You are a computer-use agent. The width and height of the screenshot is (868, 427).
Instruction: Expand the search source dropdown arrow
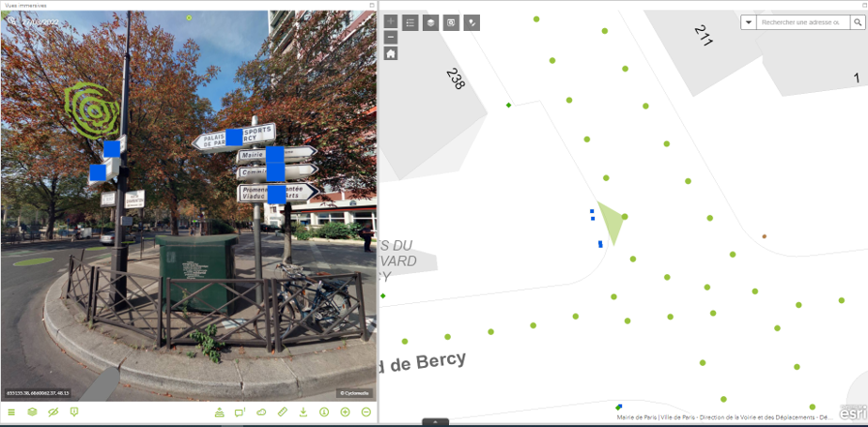tap(749, 23)
